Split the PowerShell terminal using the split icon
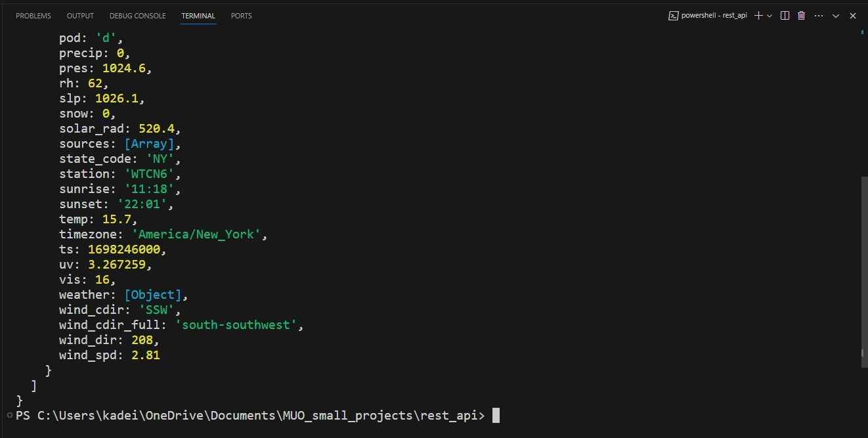The height and width of the screenshot is (438, 868). point(785,15)
